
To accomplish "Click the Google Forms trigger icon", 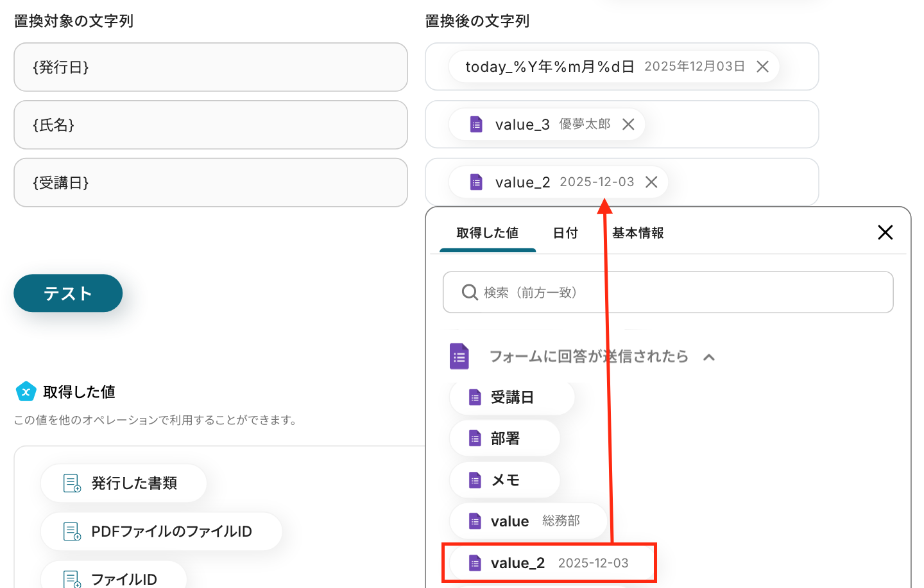I will coord(459,356).
